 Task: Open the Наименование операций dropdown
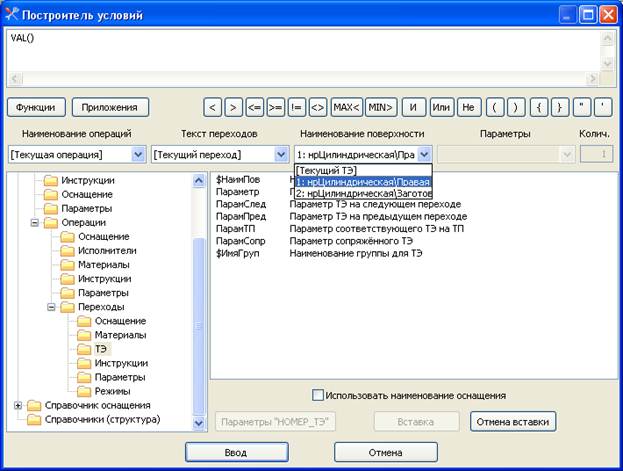(x=138, y=155)
